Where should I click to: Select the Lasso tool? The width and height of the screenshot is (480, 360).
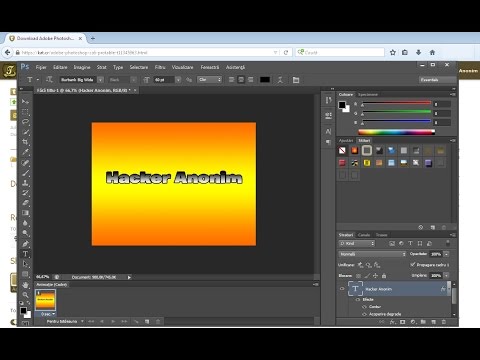[x=25, y=122]
